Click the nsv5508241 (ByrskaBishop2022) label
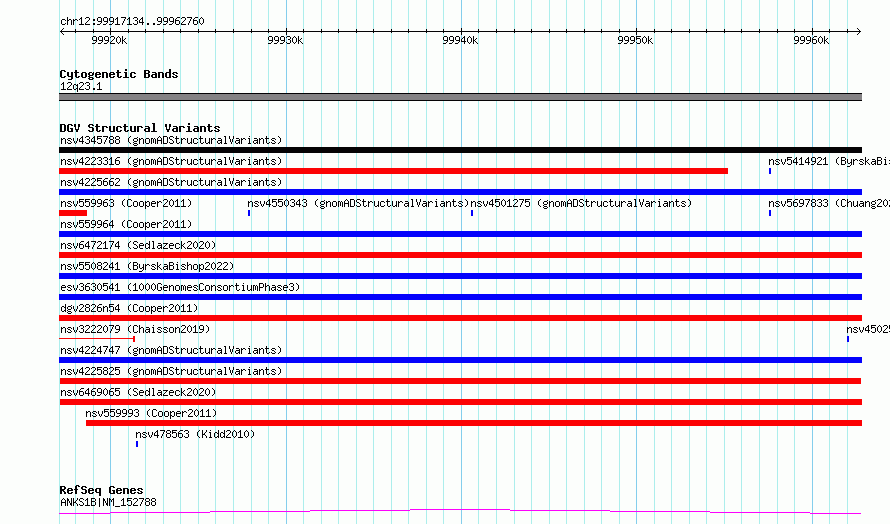 (147, 266)
